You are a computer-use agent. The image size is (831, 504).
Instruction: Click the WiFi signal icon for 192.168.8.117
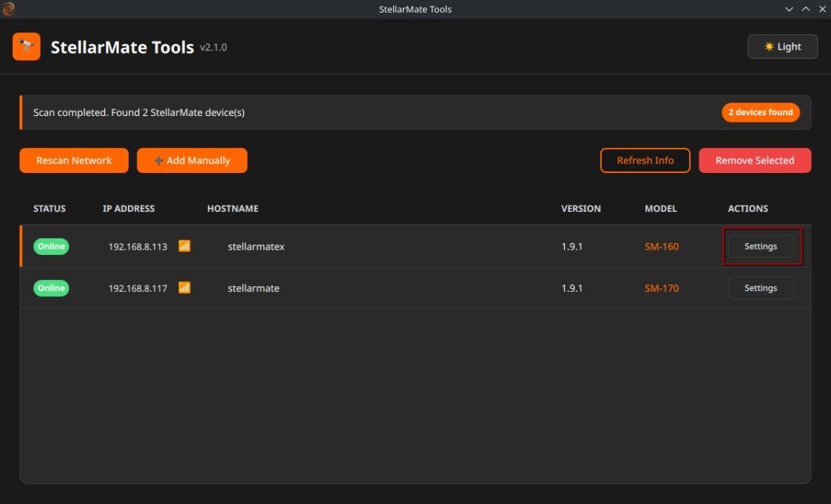184,287
